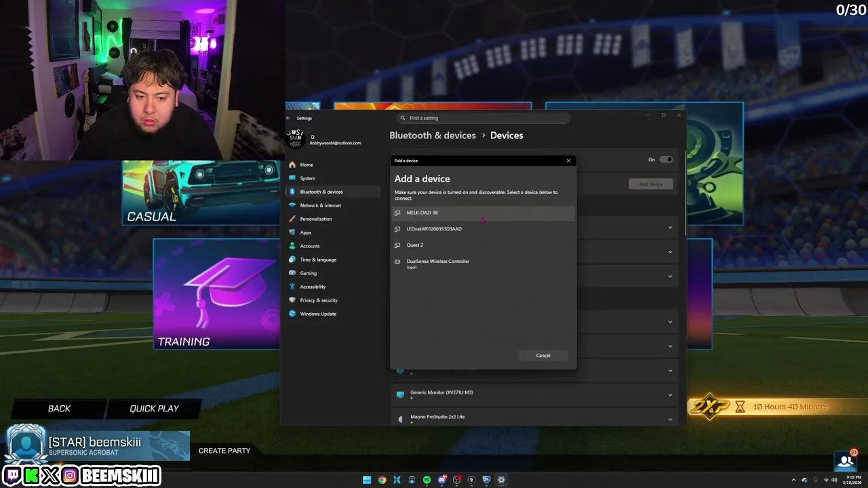Click the account avatar picture in Settings
868x488 pixels.
pyautogui.click(x=296, y=139)
